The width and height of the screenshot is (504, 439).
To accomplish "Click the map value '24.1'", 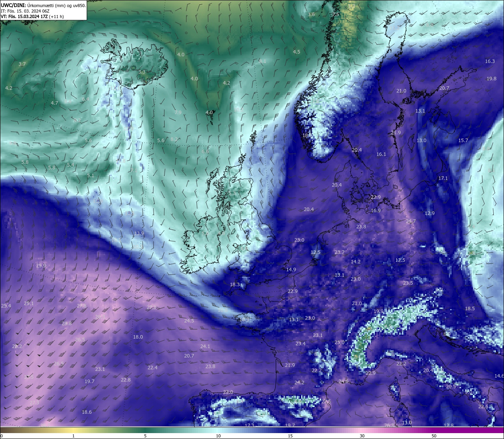I will (205, 346).
